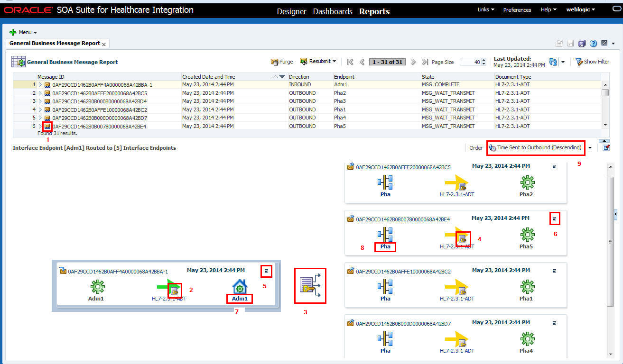The image size is (623, 364).
Task: Expand message row 4 in the table
Action: [40, 109]
